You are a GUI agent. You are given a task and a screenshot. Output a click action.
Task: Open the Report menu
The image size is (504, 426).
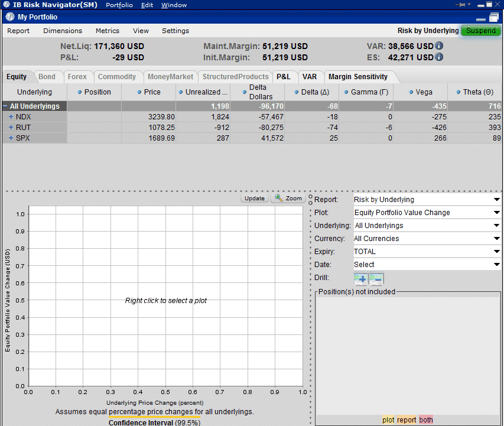18,31
